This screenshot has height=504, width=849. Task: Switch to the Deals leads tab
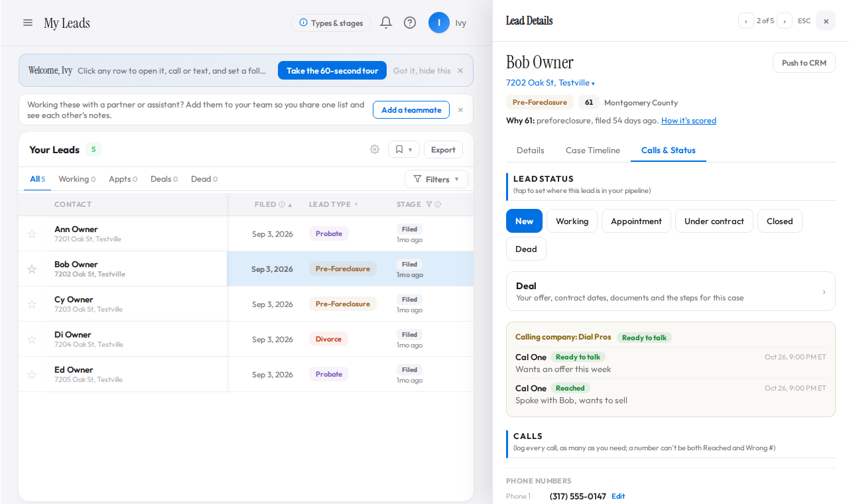pyautogui.click(x=164, y=179)
